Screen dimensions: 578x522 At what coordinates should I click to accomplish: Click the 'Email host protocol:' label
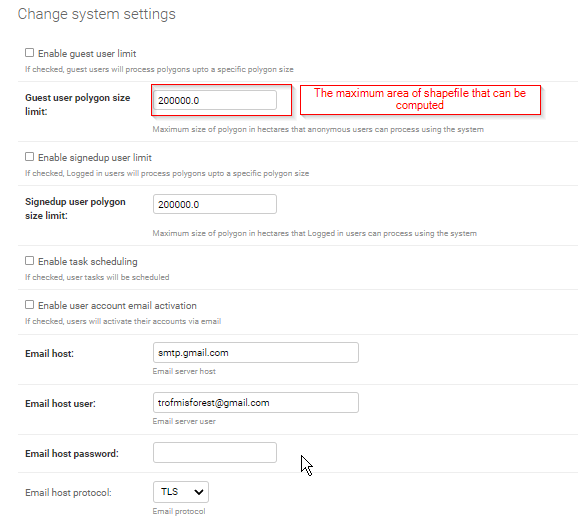click(x=68, y=493)
